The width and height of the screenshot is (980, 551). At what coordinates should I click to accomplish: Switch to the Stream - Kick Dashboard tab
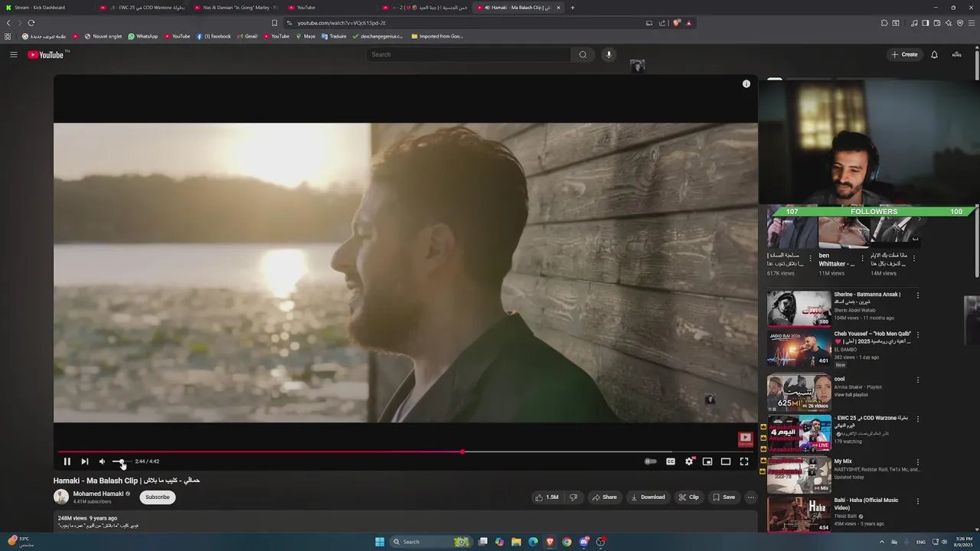pos(46,8)
